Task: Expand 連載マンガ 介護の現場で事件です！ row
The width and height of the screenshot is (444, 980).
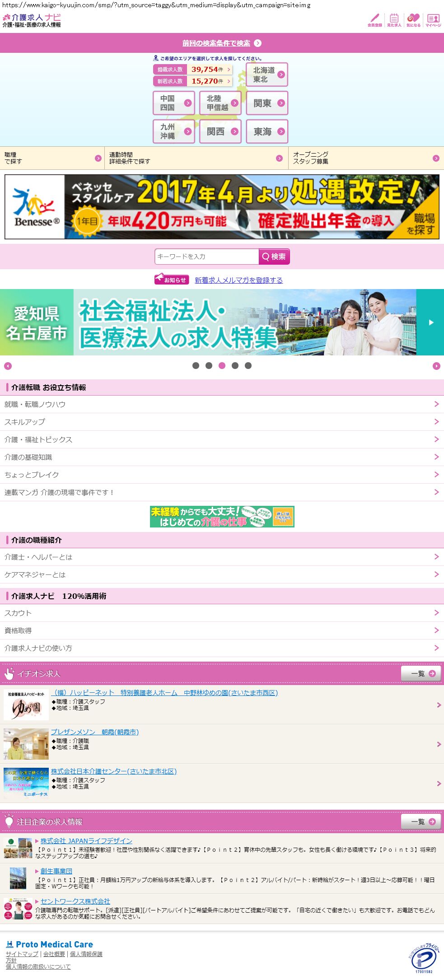Action: (x=222, y=492)
